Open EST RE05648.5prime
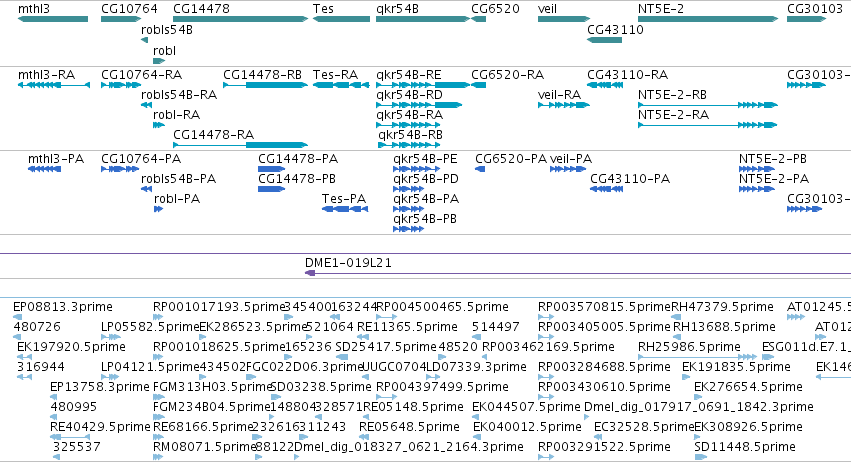 coord(365,437)
